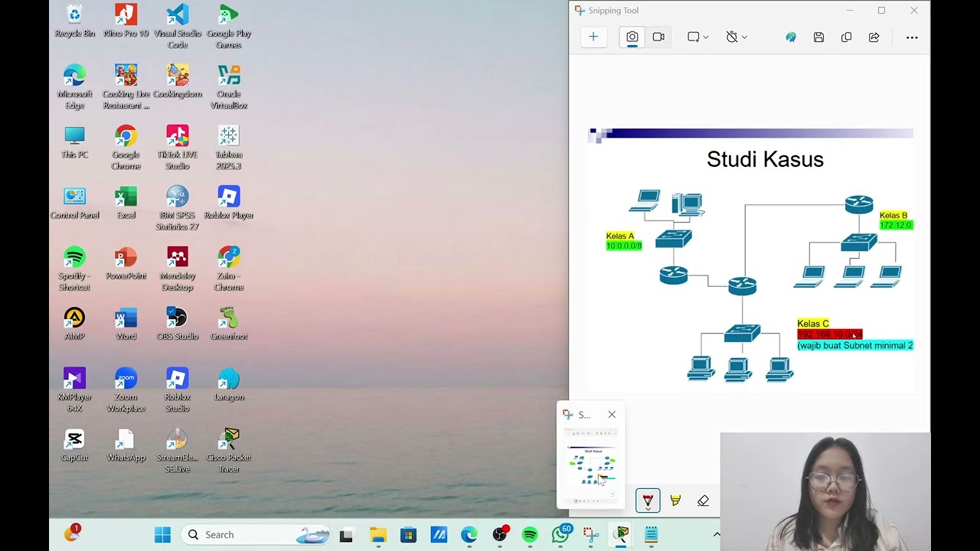
Task: Open OBS Studio from the taskbar
Action: click(x=499, y=534)
